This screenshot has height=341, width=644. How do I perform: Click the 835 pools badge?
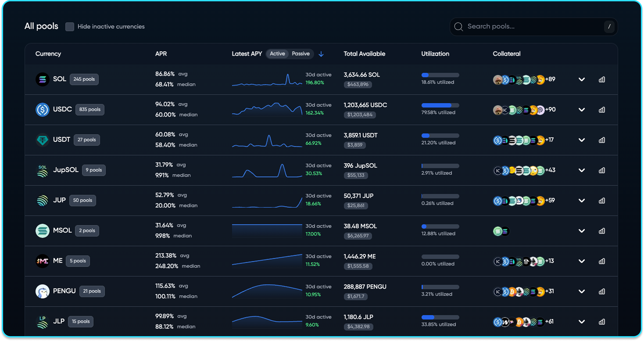tap(90, 109)
